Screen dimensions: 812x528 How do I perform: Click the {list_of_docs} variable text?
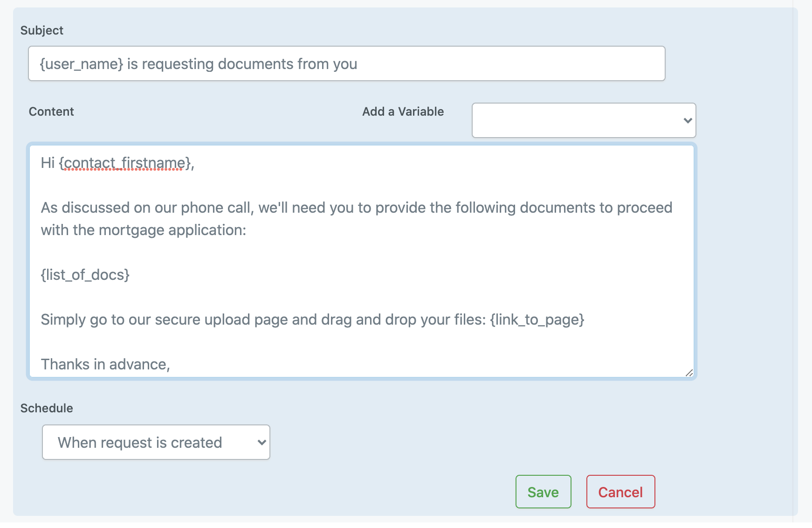85,275
